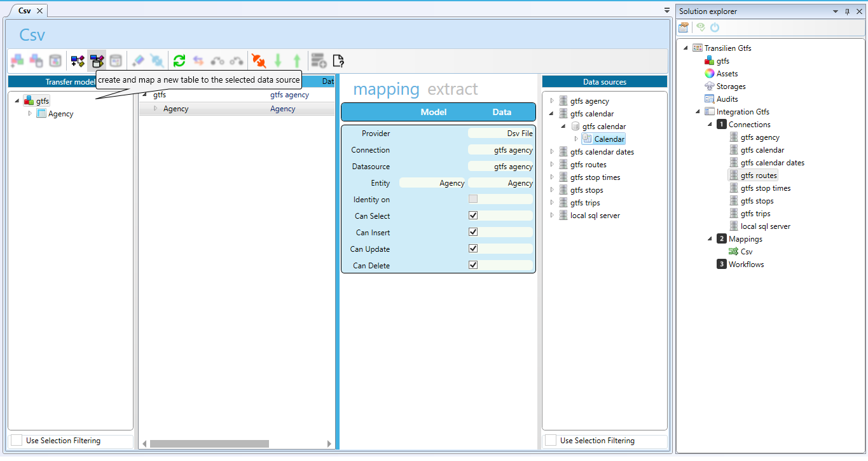Image resolution: width=868 pixels, height=461 pixels.
Task: Expand gtfs agency in Data sources
Action: click(551, 101)
